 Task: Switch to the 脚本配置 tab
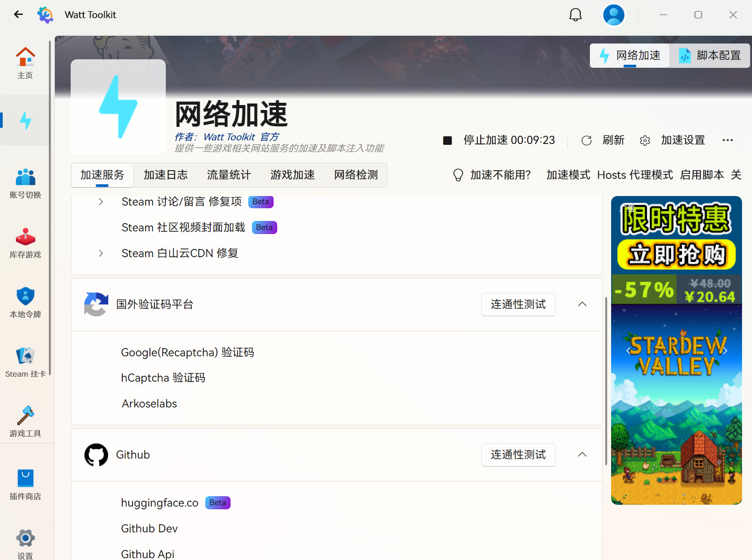point(709,55)
